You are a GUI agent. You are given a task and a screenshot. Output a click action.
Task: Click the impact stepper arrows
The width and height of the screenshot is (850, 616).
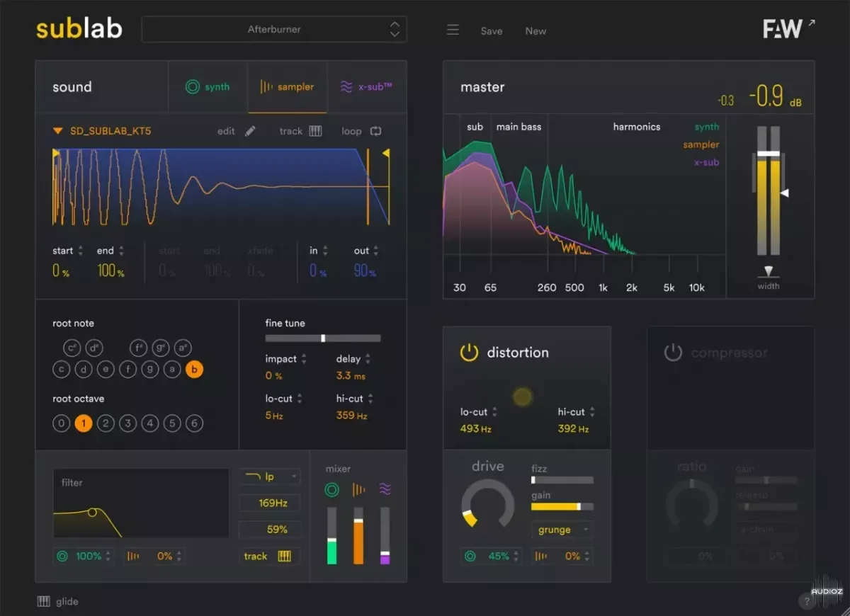(x=304, y=359)
